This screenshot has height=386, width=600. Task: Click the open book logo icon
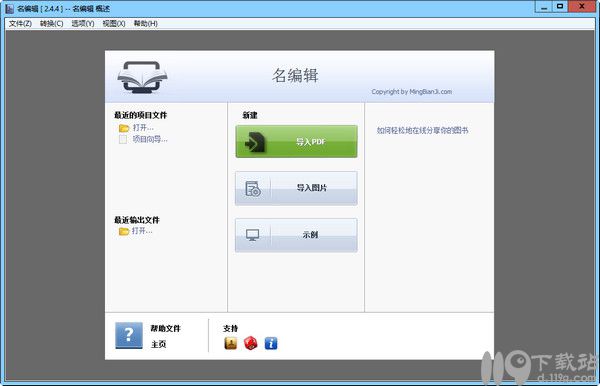click(142, 77)
